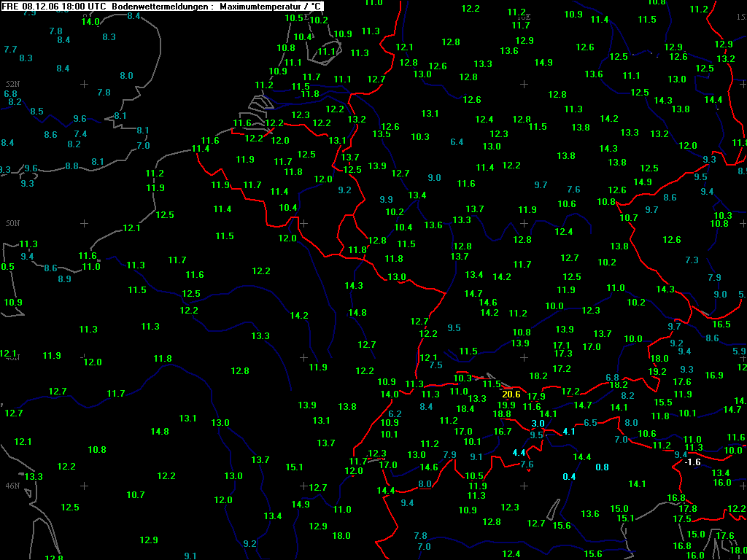The width and height of the screenshot is (747, 560).
Task: Select the green 16.7 station reading
Action: tap(503, 432)
